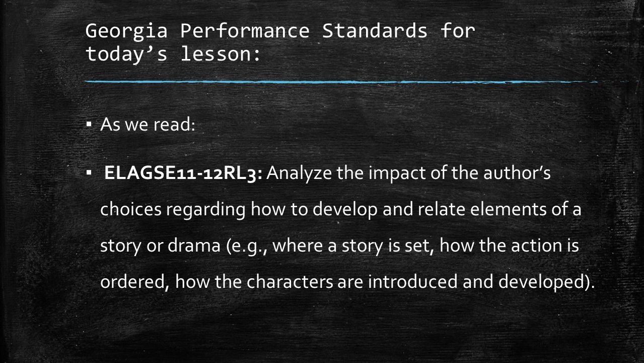Screen dimensions: 644x363
Task: Click the bullet marker before 'As we read:'
Action: coord(89,125)
